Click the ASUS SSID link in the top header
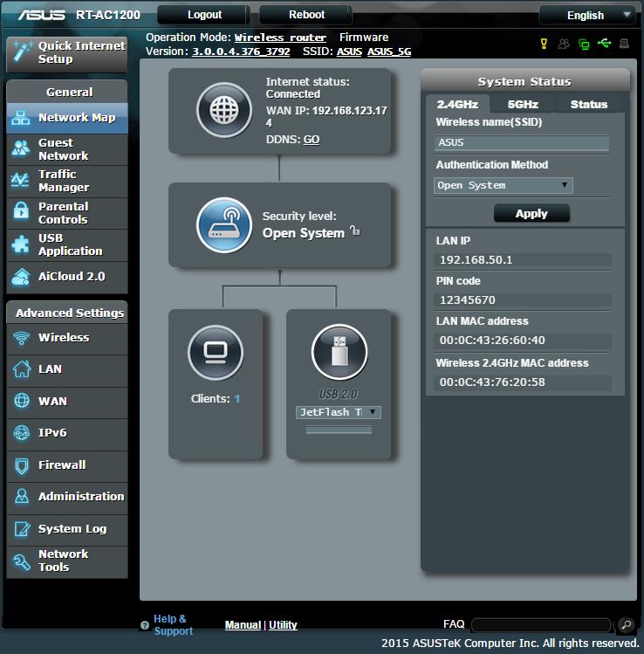This screenshot has width=644, height=654. pos(349,52)
